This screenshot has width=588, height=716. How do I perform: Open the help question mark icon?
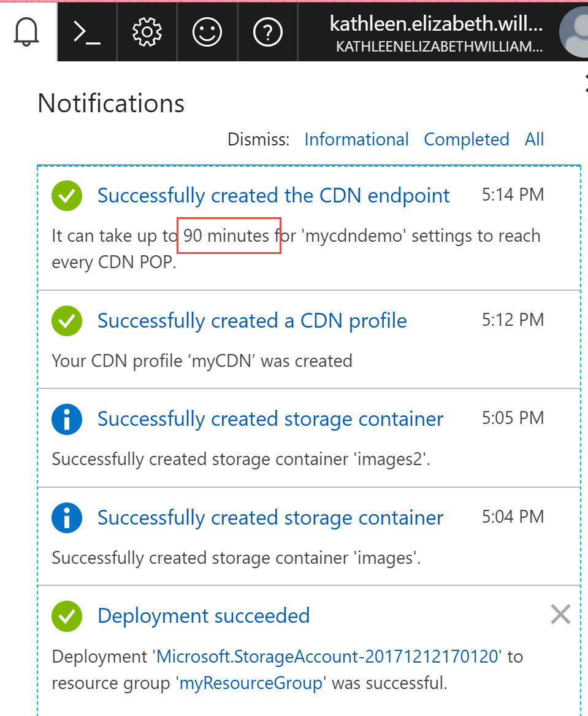268,32
